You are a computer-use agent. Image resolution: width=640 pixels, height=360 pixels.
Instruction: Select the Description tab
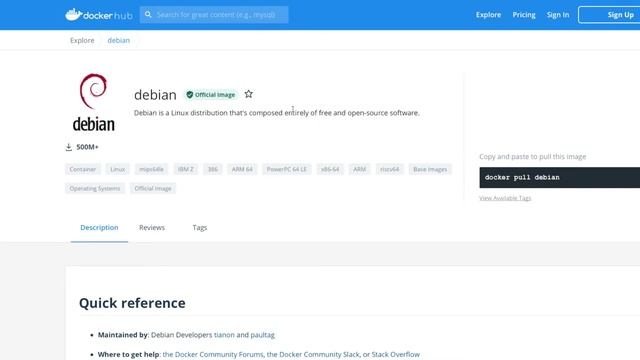point(99,228)
